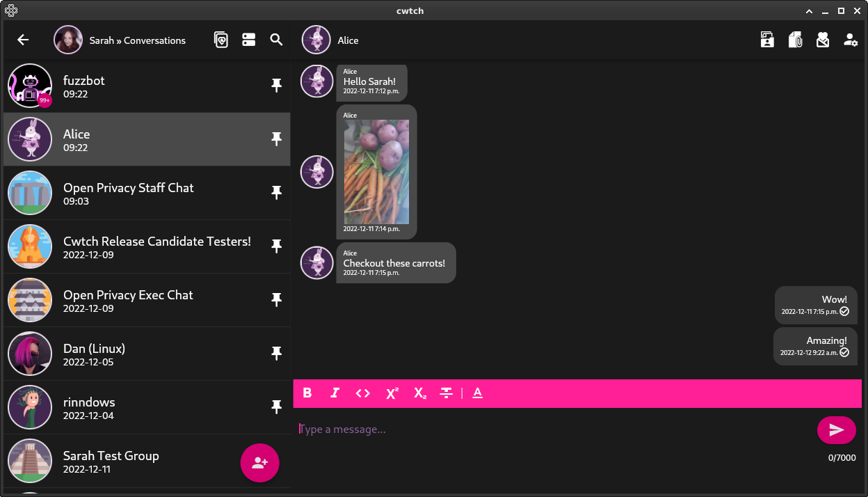Toggle italic formatting

tap(335, 393)
